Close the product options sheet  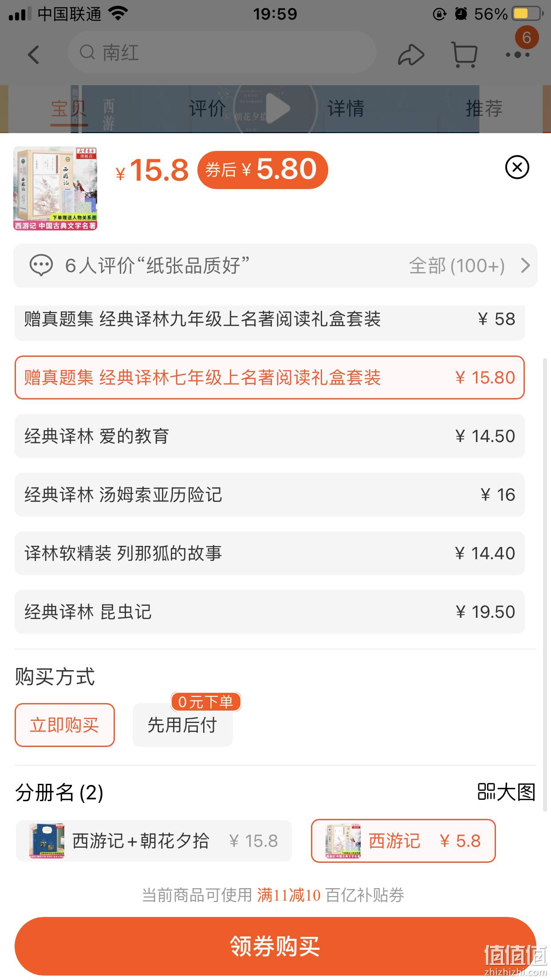tap(517, 167)
